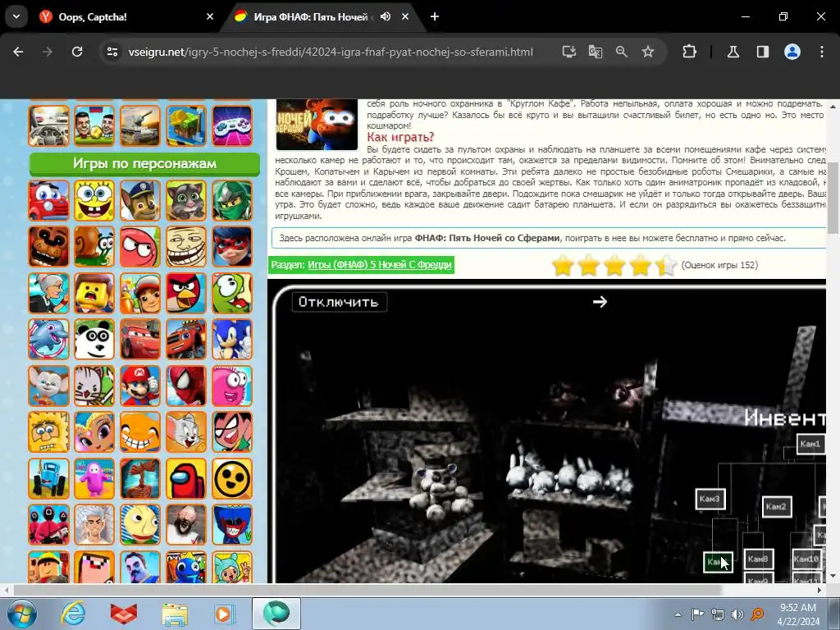Image resolution: width=840 pixels, height=630 pixels.
Task: Rate the game with the fifth star
Action: [x=666, y=265]
